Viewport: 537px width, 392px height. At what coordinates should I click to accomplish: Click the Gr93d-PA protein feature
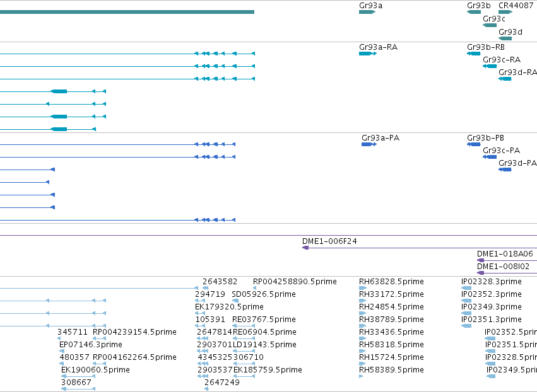(x=505, y=170)
